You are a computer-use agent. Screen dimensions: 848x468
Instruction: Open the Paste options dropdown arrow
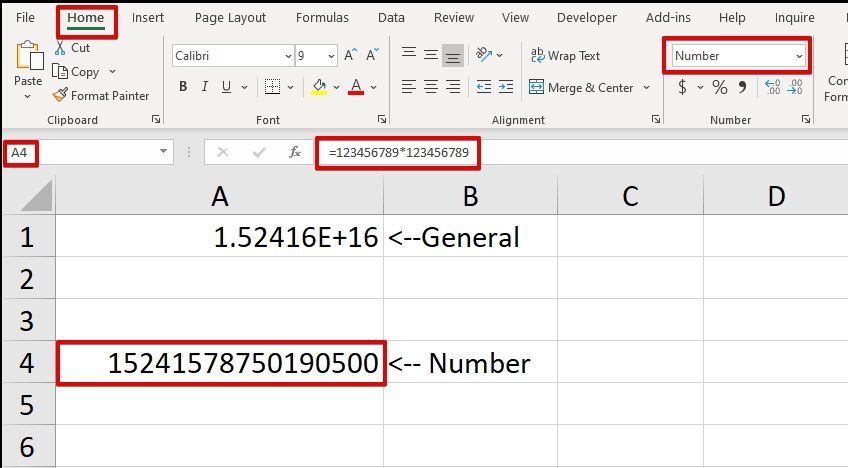(28, 96)
